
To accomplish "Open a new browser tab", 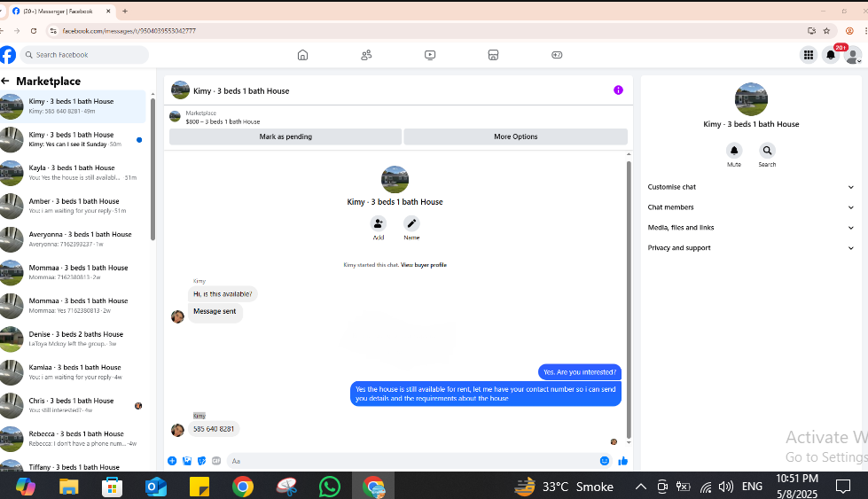I will pos(125,11).
